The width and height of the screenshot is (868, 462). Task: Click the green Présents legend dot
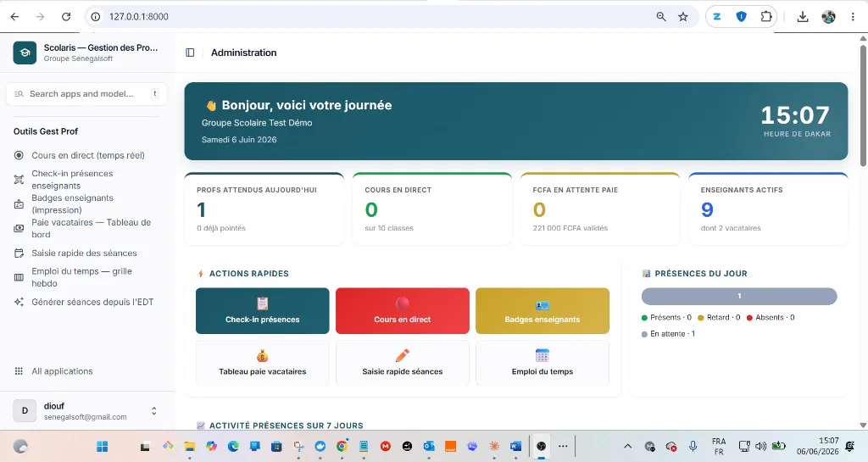644,318
